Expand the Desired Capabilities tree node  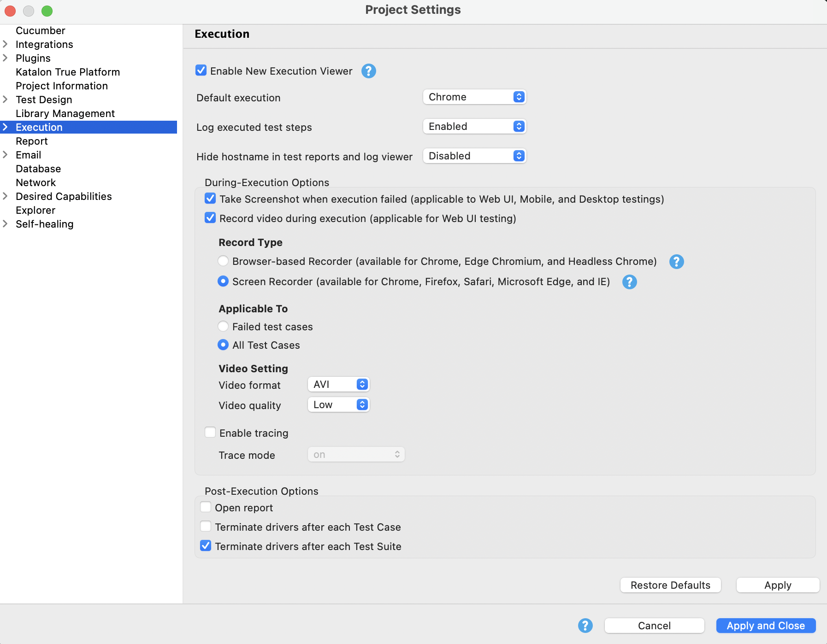click(6, 196)
